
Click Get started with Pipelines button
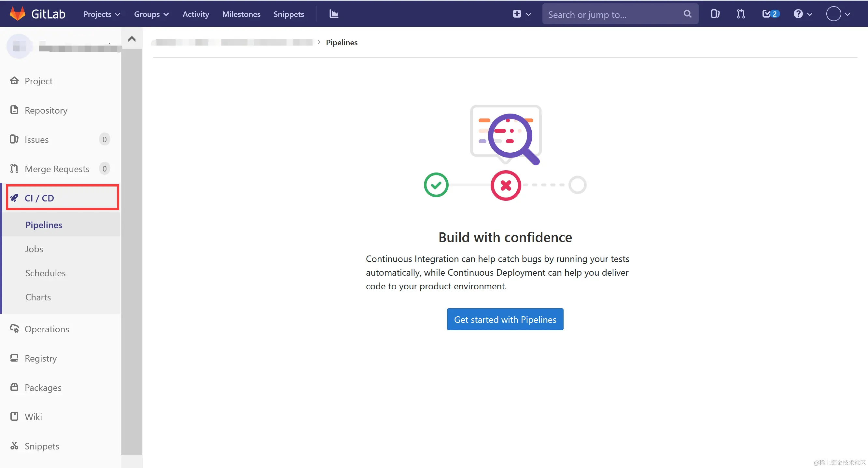coord(505,319)
